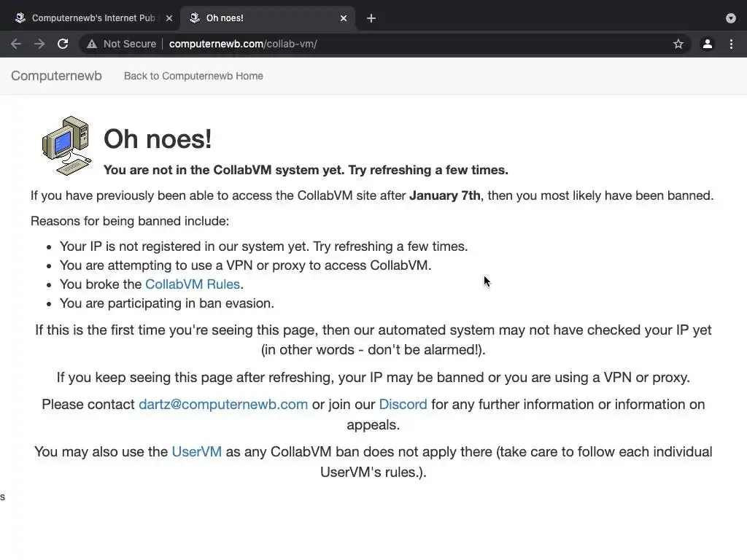
Task: Open Back to Computernewb Home link
Action: (193, 76)
